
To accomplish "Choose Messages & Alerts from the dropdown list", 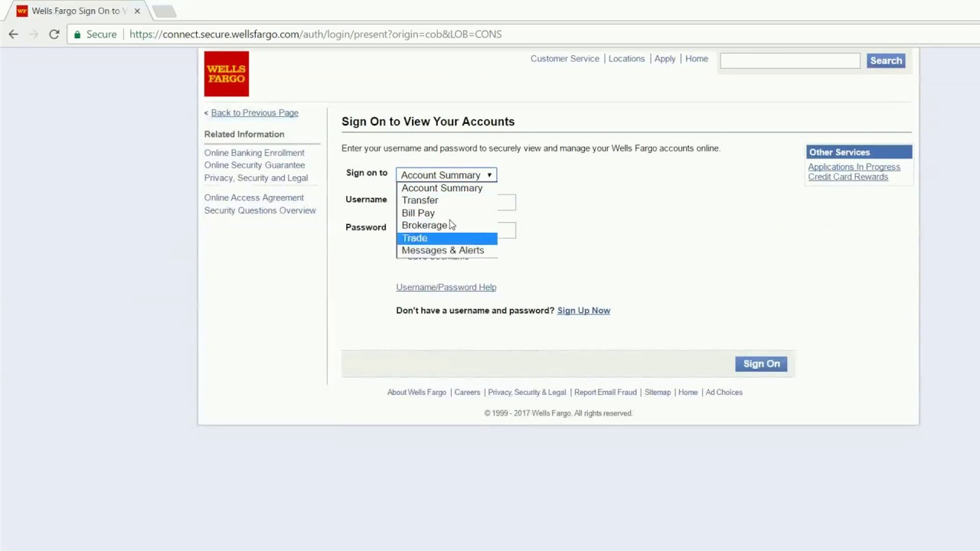I will [x=443, y=250].
